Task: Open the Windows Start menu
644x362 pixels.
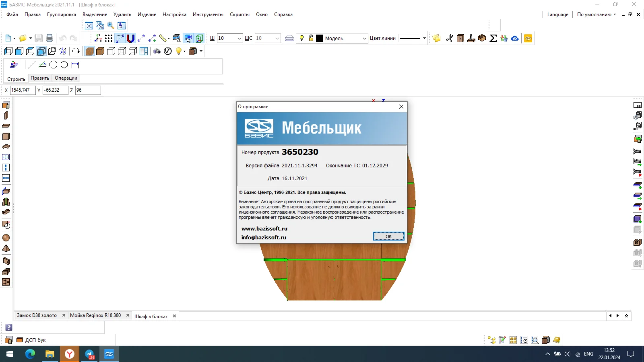Action: pos(10,354)
